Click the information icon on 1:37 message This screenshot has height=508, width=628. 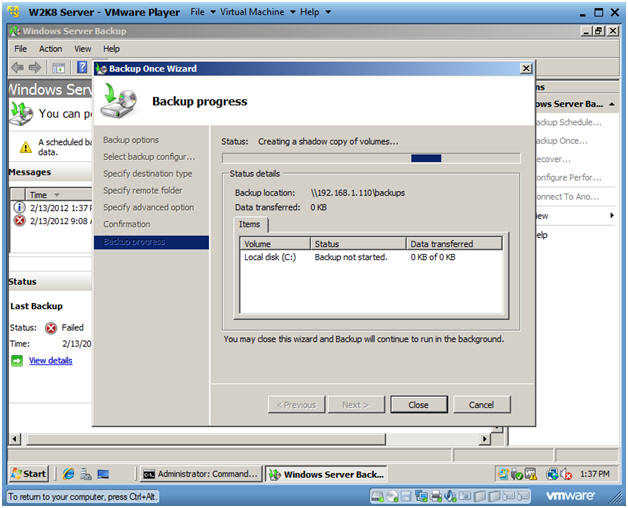click(19, 208)
